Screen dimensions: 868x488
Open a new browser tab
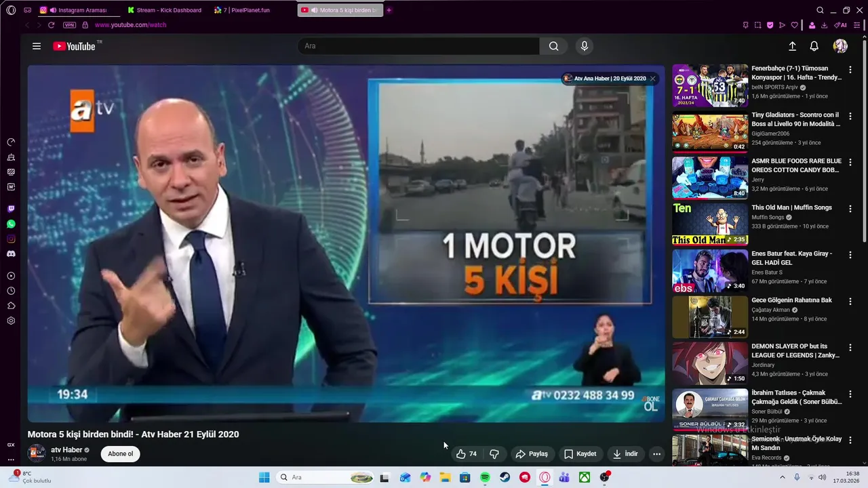tap(389, 10)
